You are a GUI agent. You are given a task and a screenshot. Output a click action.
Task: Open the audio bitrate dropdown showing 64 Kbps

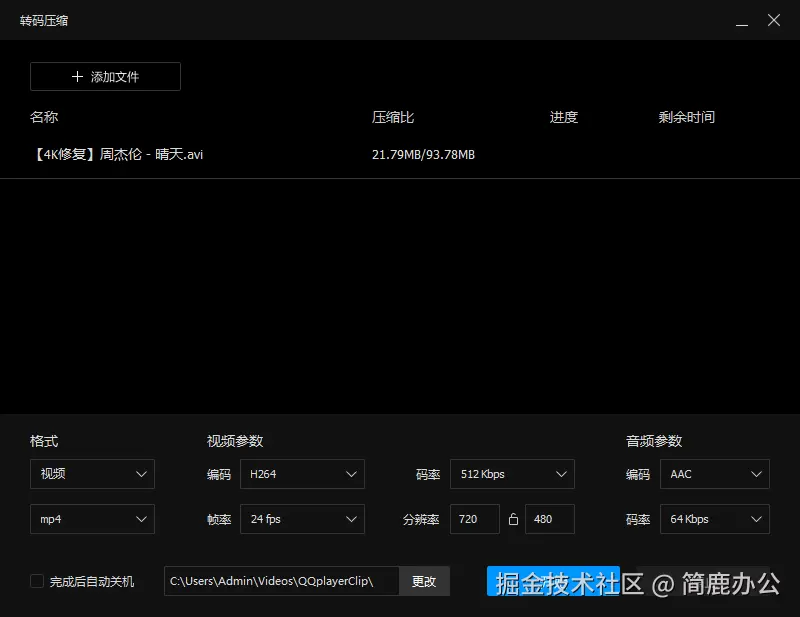click(714, 519)
